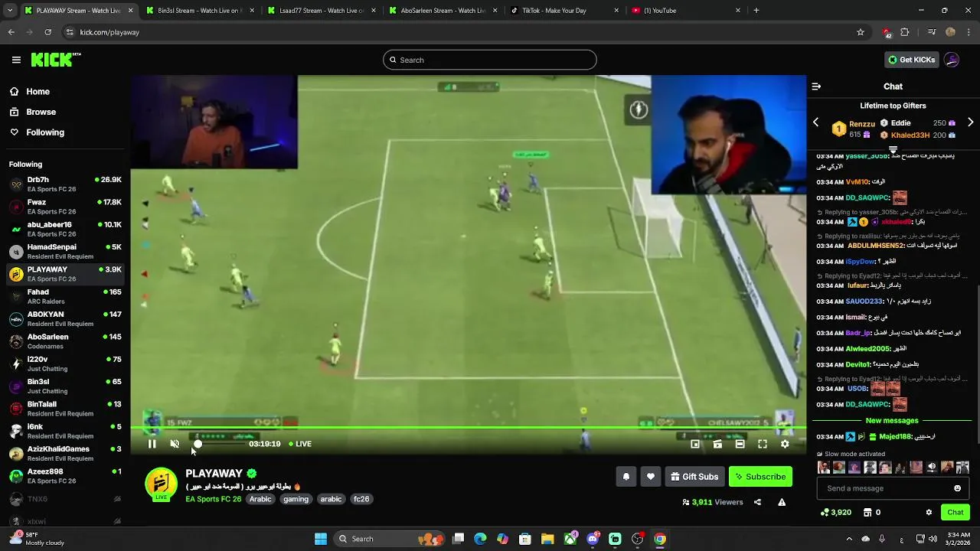Select the fc26 tag
This screenshot has width=980, height=551.
(361, 499)
